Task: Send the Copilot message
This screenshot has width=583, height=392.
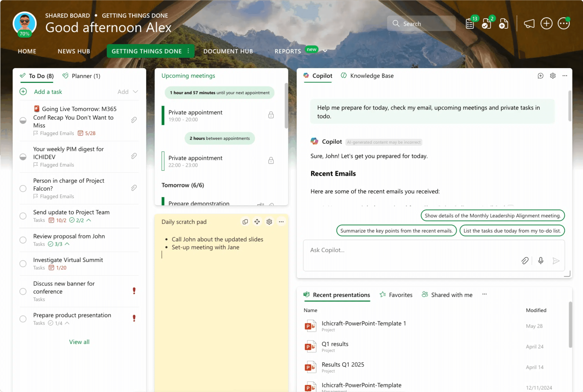Action: (556, 261)
